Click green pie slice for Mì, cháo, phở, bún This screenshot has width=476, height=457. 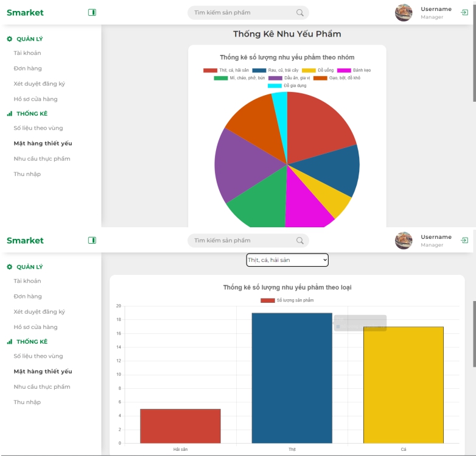click(264, 204)
